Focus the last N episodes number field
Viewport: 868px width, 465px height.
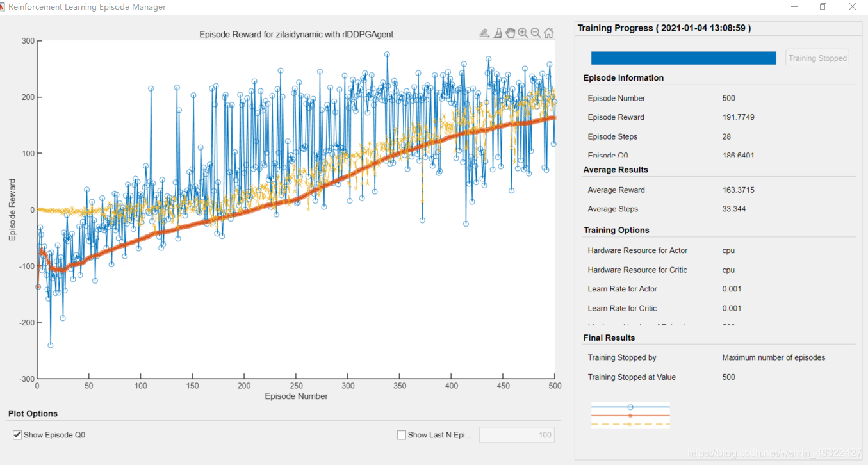[517, 435]
